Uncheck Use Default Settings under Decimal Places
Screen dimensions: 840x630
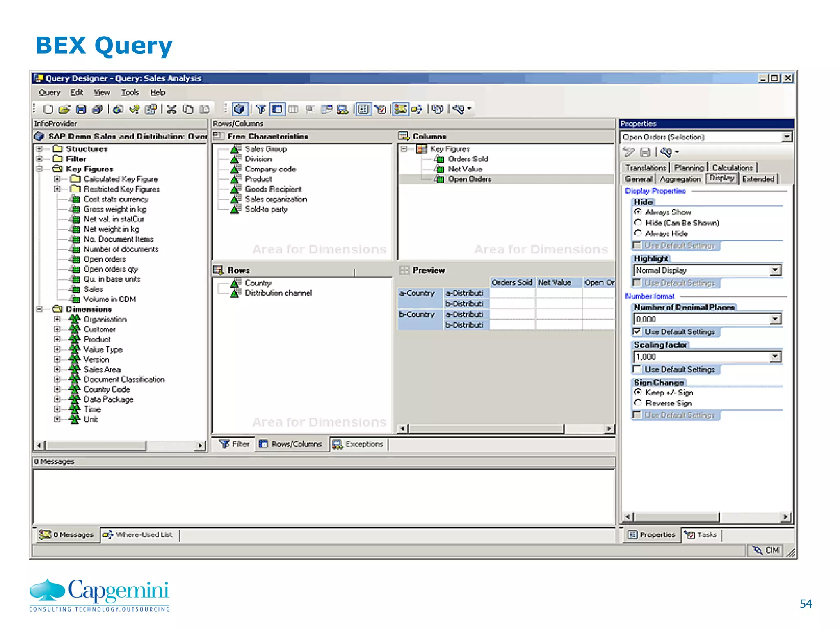[x=637, y=331]
